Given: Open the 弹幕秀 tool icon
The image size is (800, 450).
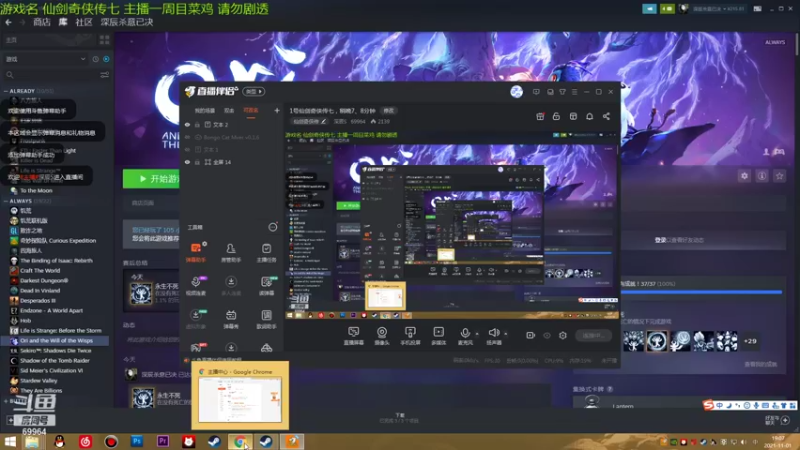Looking at the screenshot, I should pyautogui.click(x=231, y=318).
